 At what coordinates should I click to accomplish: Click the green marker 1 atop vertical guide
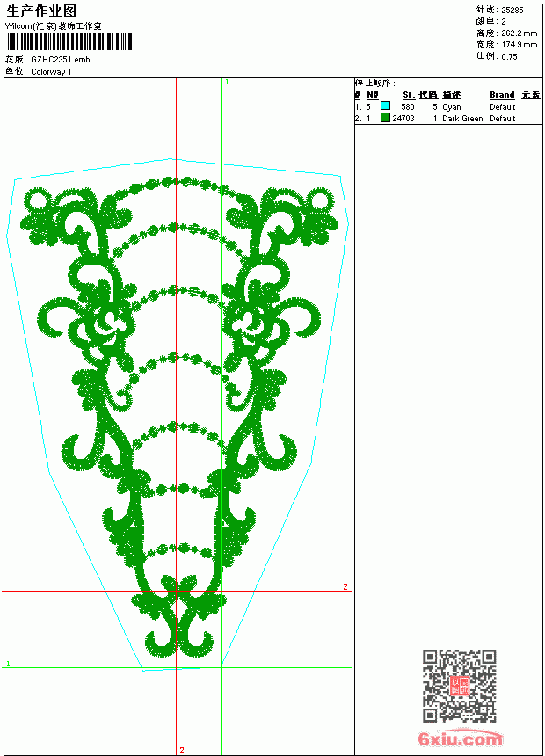point(227,83)
